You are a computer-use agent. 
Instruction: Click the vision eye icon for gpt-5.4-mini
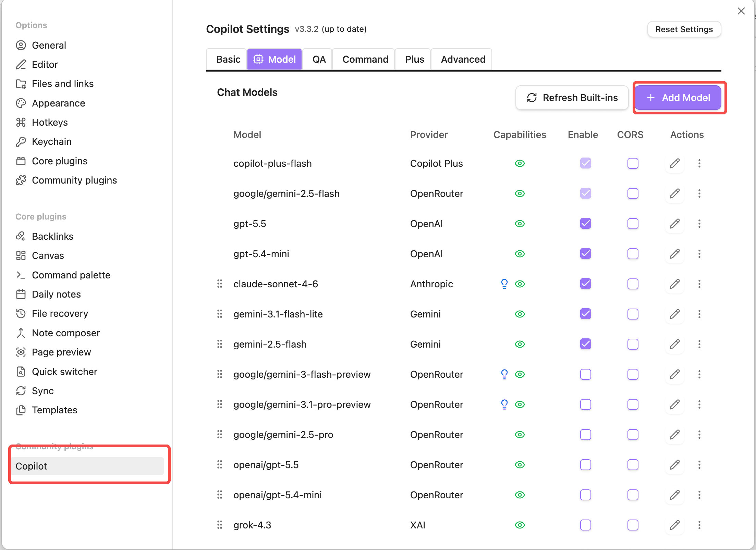pyautogui.click(x=520, y=254)
